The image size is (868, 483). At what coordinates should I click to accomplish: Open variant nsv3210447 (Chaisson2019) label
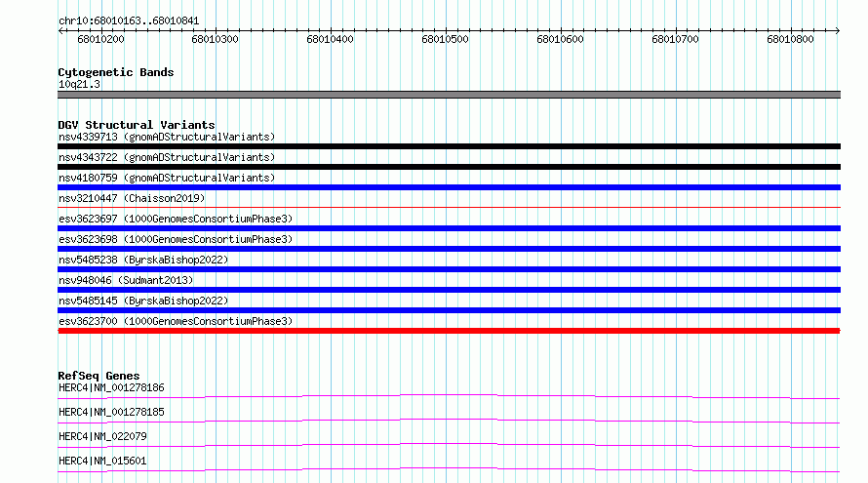pyautogui.click(x=132, y=198)
